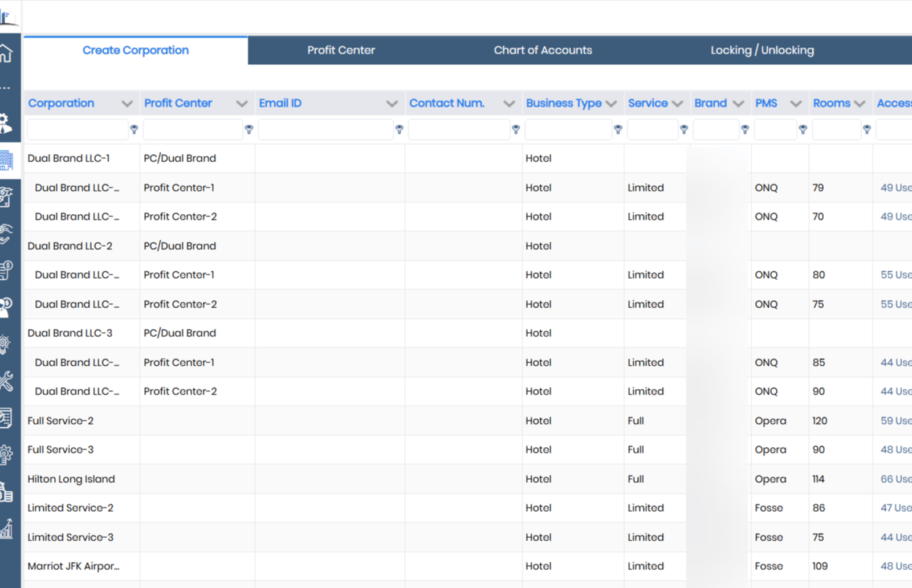The width and height of the screenshot is (912, 588).
Task: Click the filter icon for Email ID column
Action: (400, 130)
